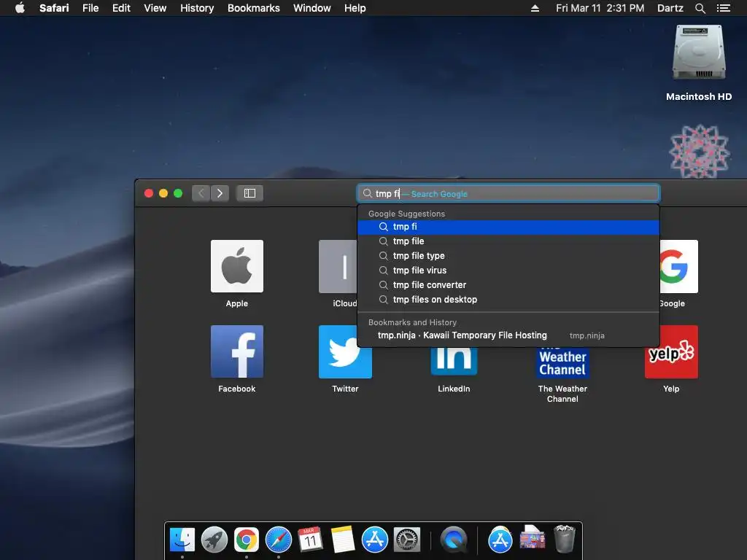Open the Help menu

(x=355, y=8)
